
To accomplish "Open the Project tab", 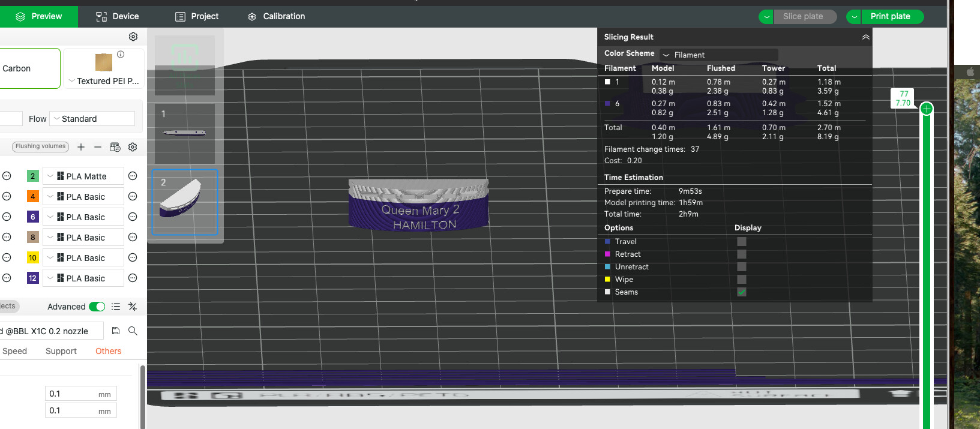I will click(x=196, y=16).
